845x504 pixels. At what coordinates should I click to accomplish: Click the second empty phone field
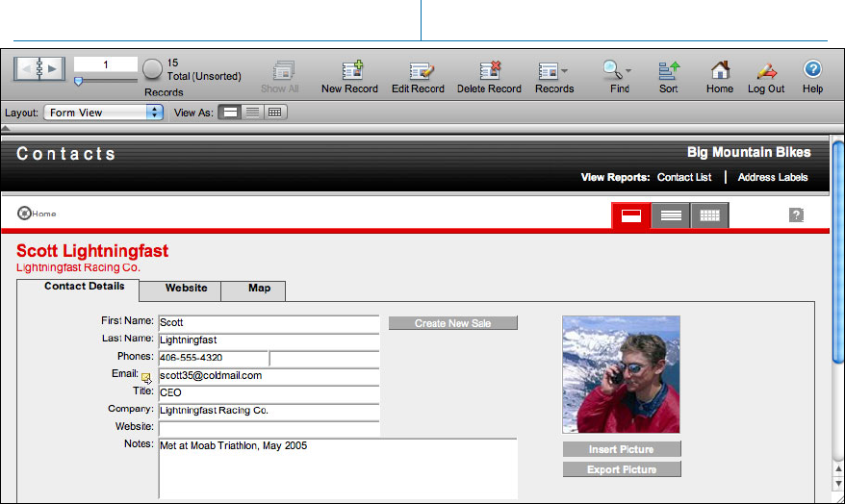click(324, 358)
